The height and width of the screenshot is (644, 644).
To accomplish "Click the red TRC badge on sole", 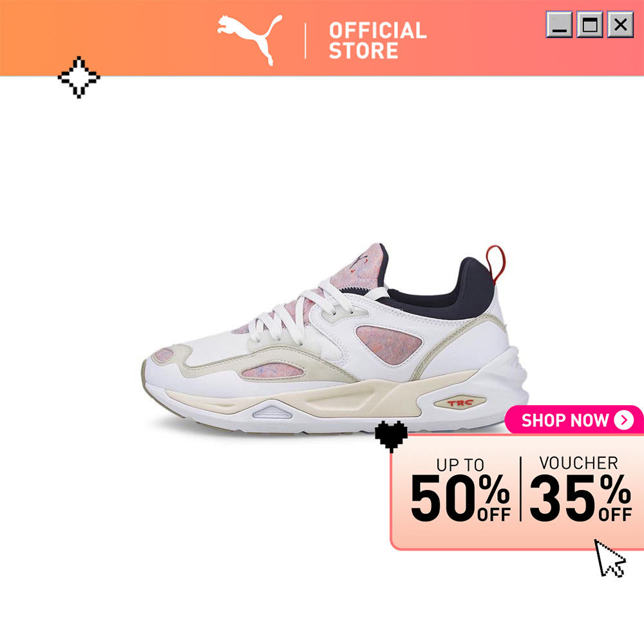I will point(460,402).
